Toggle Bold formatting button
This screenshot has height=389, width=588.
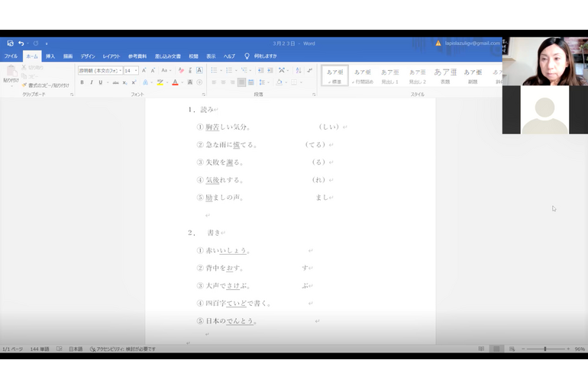tap(82, 82)
